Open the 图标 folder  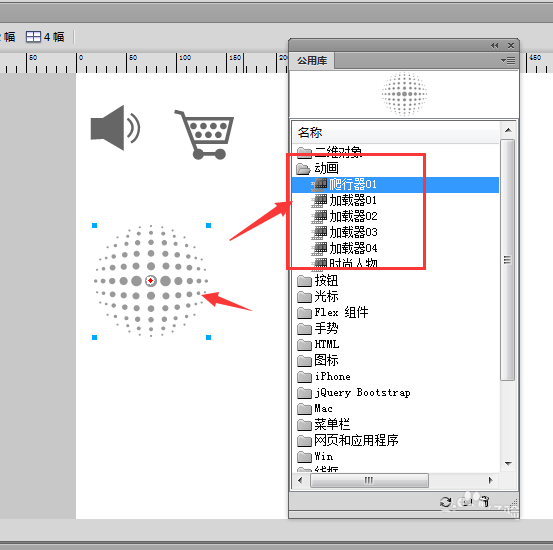(317, 361)
